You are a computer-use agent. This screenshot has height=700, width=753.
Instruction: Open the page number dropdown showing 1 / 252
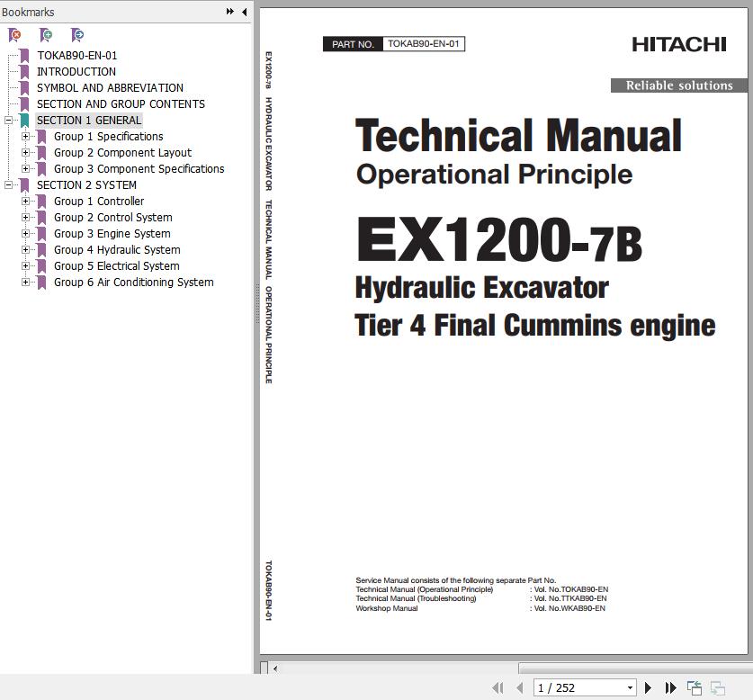(x=630, y=688)
